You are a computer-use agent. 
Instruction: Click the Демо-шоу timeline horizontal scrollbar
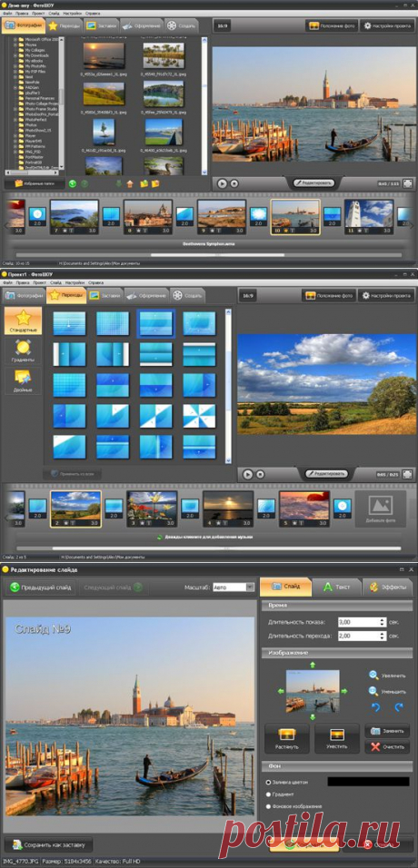pos(209,255)
